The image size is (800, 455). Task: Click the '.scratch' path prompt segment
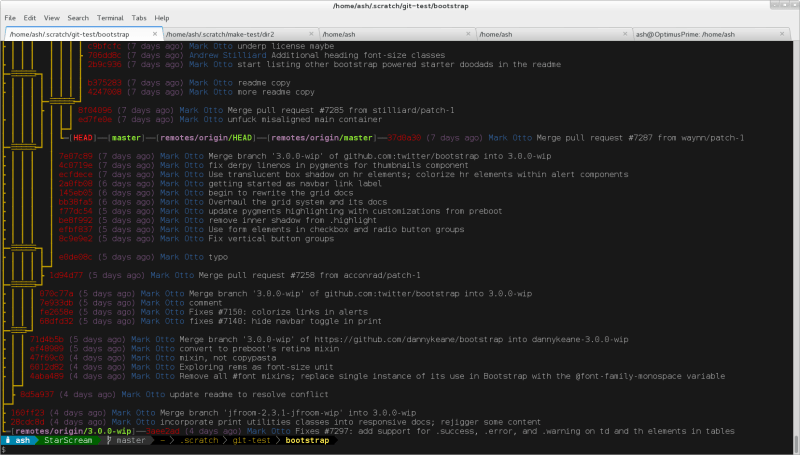[x=199, y=440]
